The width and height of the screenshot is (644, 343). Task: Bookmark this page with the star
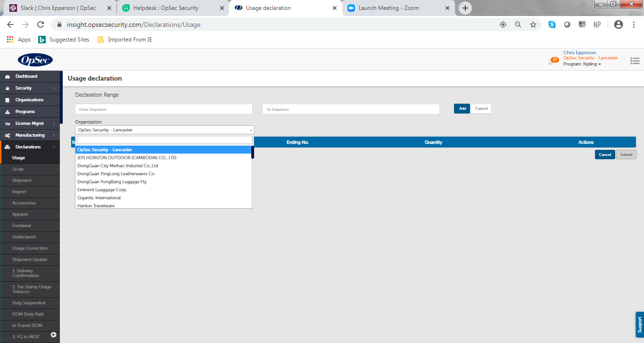point(533,24)
